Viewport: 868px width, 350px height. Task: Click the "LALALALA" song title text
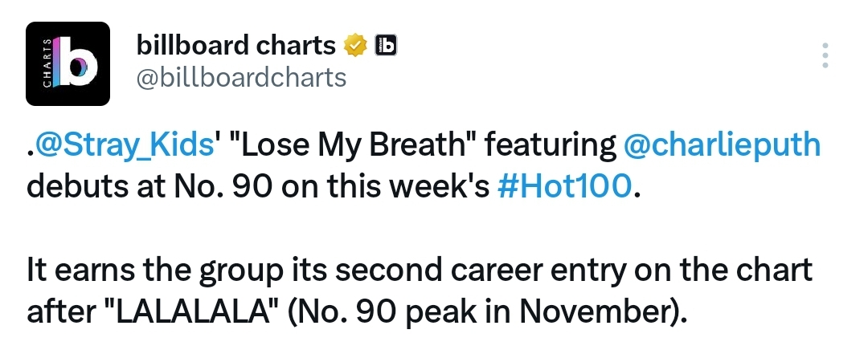191,312
